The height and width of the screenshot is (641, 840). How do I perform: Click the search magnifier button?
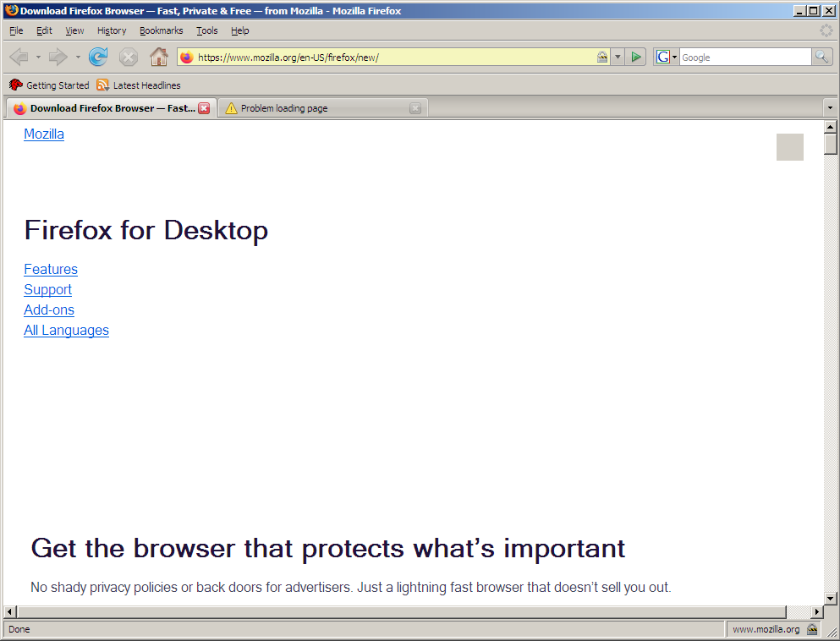tap(821, 57)
